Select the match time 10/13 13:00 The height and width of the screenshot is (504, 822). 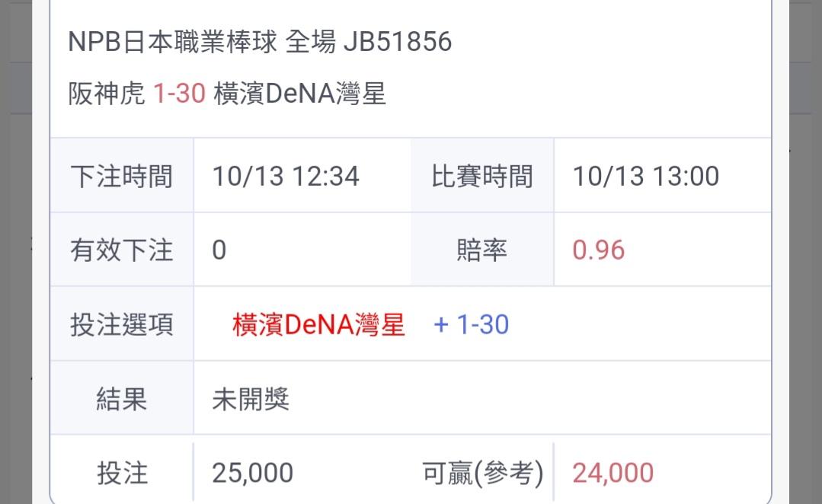tap(646, 176)
